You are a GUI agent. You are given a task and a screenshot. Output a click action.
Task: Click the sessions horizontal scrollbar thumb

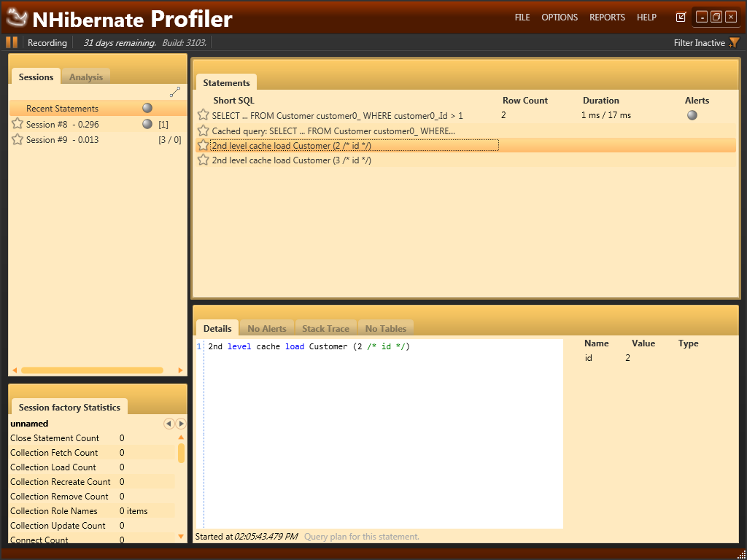pos(92,370)
